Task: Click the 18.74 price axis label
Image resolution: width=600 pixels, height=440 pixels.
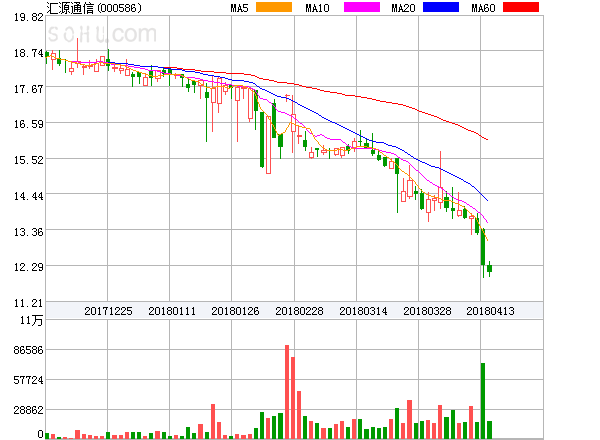Action: coord(29,53)
